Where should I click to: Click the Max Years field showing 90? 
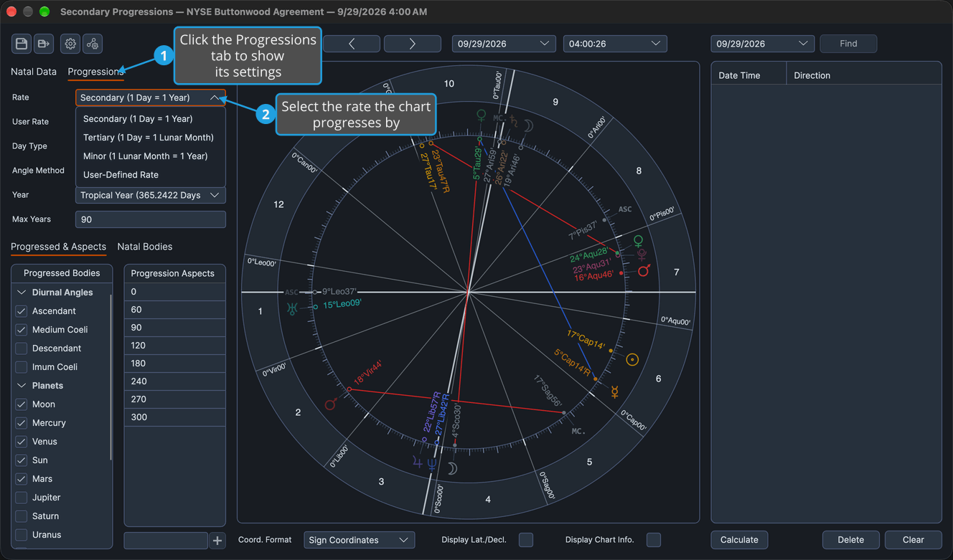click(151, 219)
